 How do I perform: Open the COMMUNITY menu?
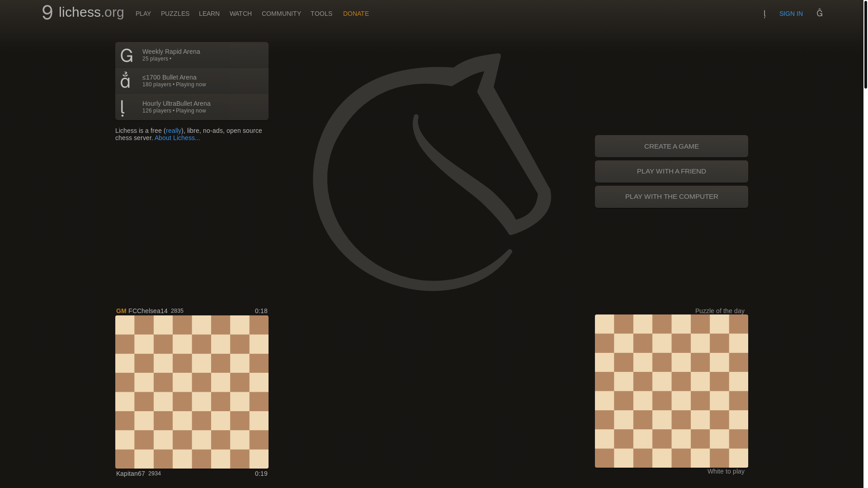281,14
